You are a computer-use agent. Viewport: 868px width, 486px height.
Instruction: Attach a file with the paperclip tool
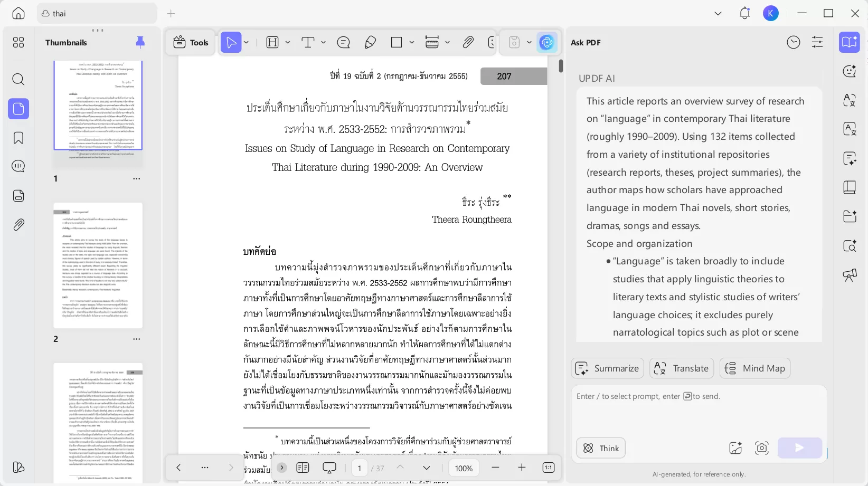pos(468,42)
